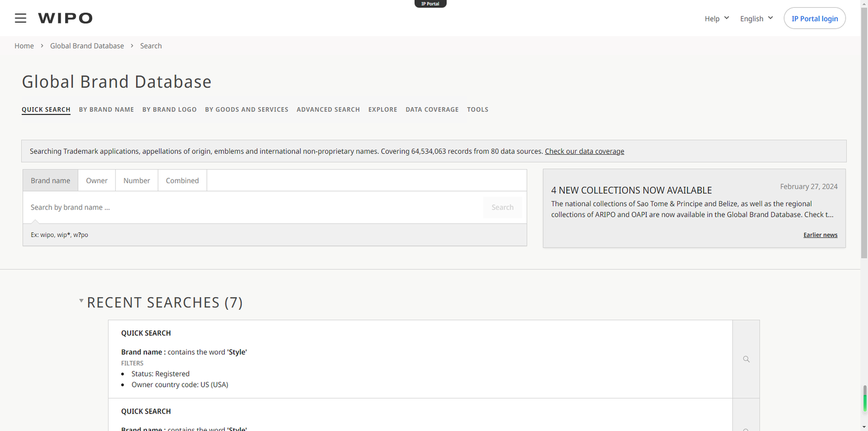Rerun first Style search via magnifier icon
The height and width of the screenshot is (431, 868).
746,359
